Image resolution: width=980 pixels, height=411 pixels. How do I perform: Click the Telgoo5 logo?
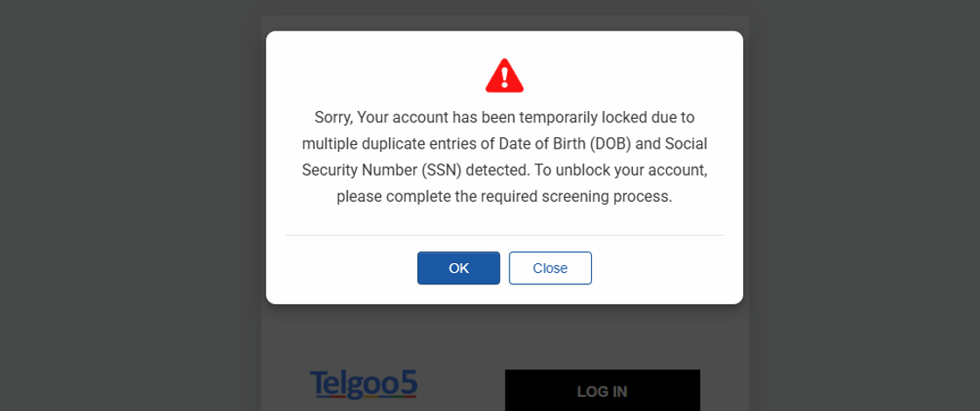coord(363,385)
